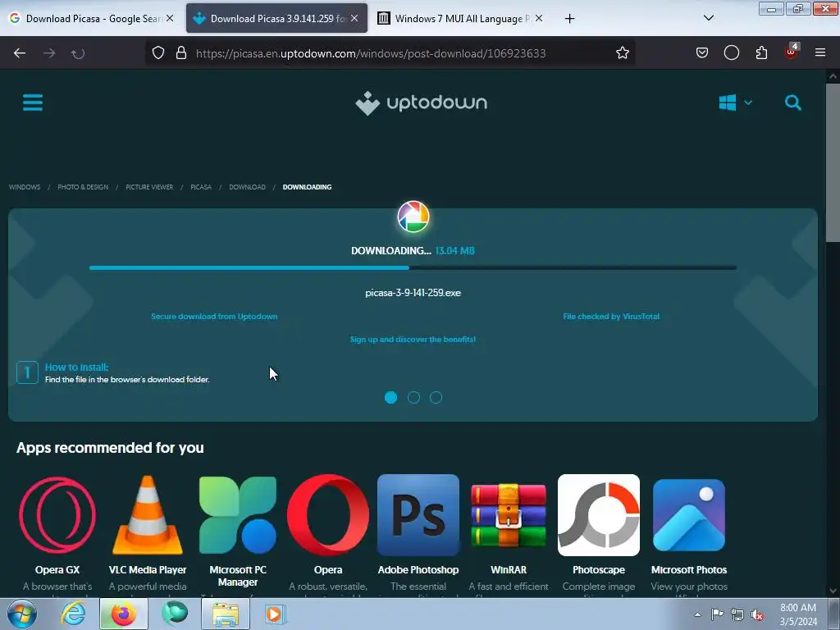Click the Picasa app icon
Screen dimensions: 840x630
413,217
